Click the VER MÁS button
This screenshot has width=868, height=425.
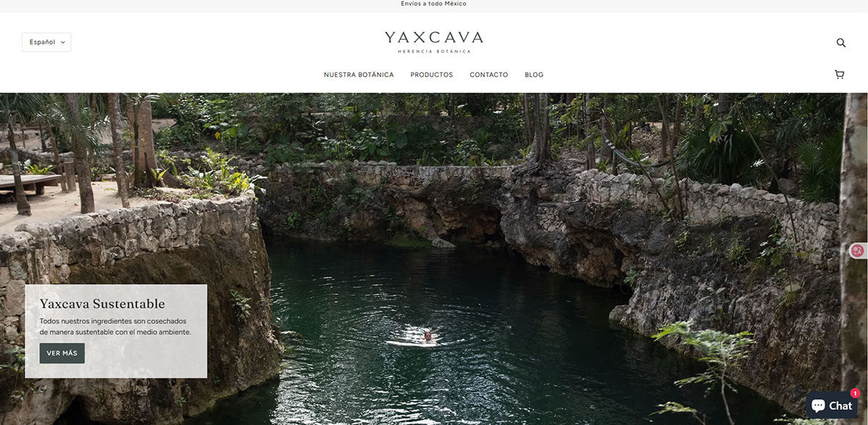tap(62, 353)
